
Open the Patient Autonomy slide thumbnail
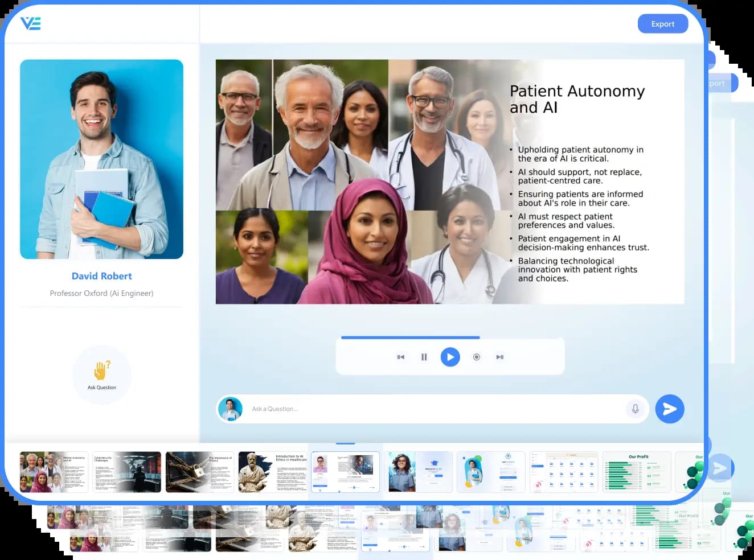pos(54,472)
